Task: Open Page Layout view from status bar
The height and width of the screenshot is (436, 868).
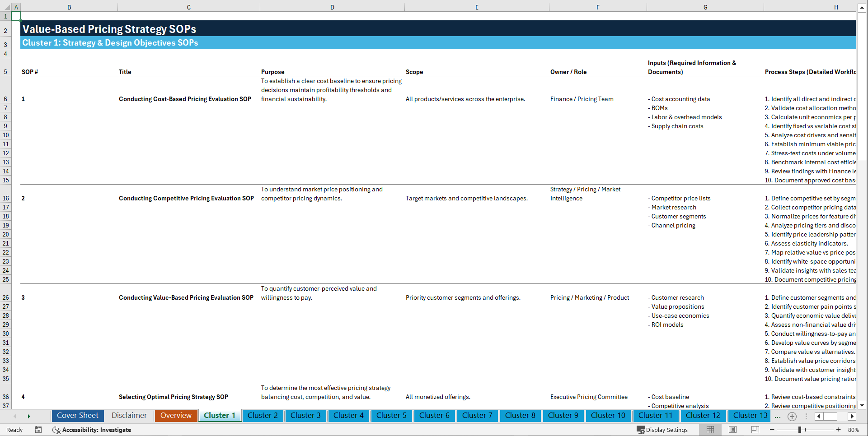Action: 732,430
